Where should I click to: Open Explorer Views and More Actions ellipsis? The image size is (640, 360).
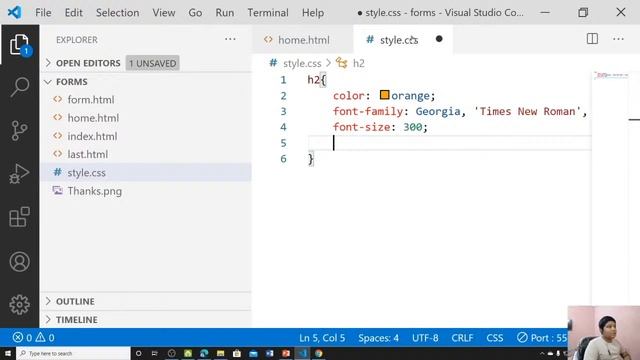pyautogui.click(x=230, y=39)
